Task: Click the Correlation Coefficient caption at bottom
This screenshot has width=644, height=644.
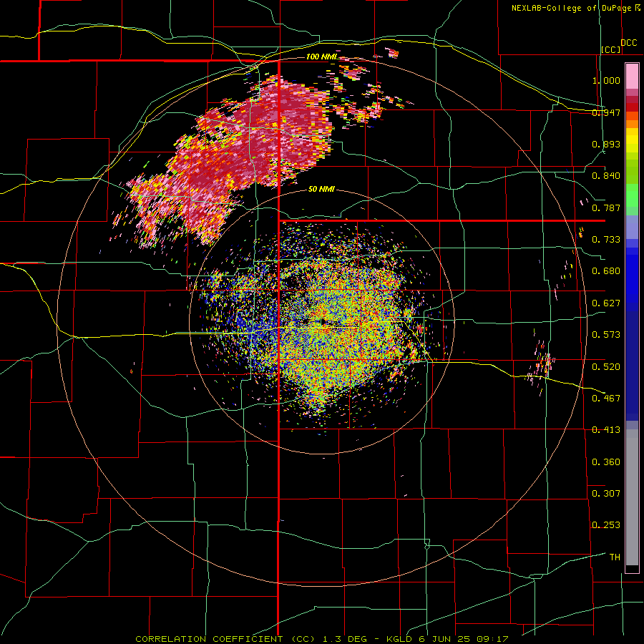Action: coord(322,639)
